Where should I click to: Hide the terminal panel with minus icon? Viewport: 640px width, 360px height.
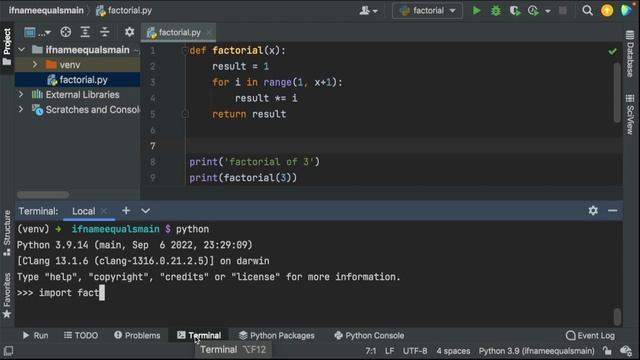(x=612, y=211)
